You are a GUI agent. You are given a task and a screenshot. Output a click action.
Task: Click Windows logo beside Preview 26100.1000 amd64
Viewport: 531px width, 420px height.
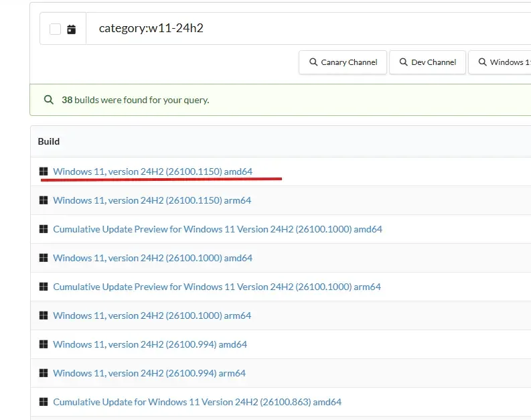44,229
